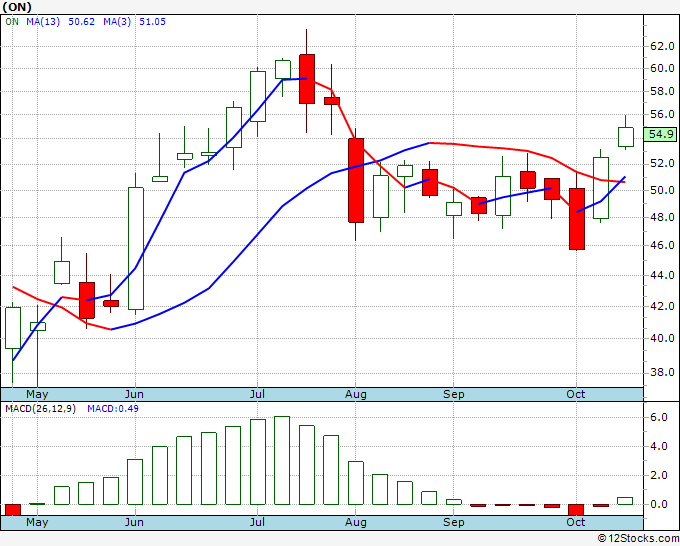Viewport: 680px width, 546px height.
Task: Click the 50.0 price axis label
Action: point(662,190)
